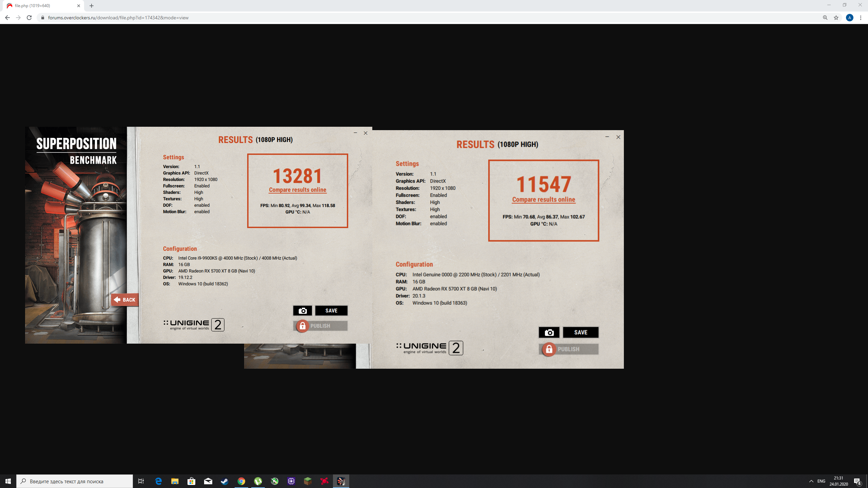Open Steam from the taskbar
The height and width of the screenshot is (488, 868).
pos(225,481)
